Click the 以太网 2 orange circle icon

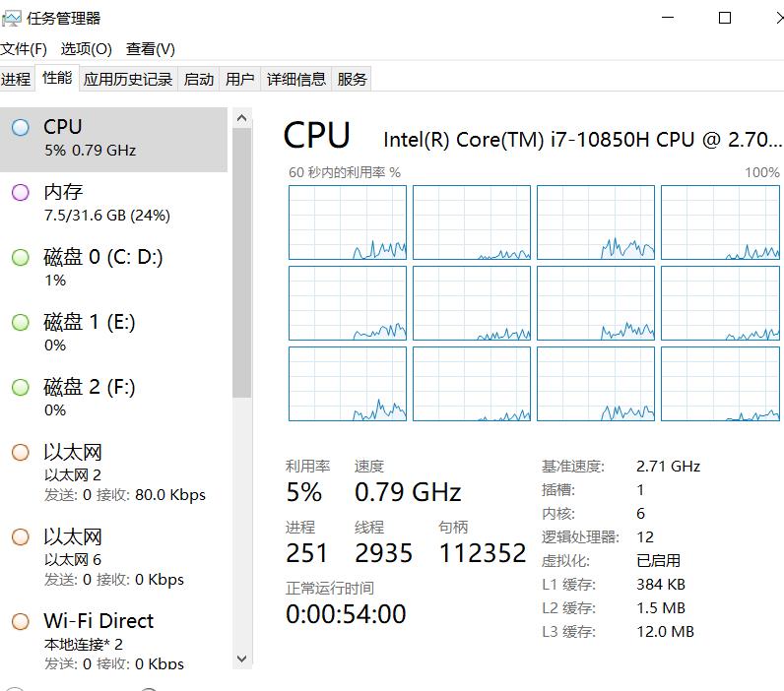point(20,453)
